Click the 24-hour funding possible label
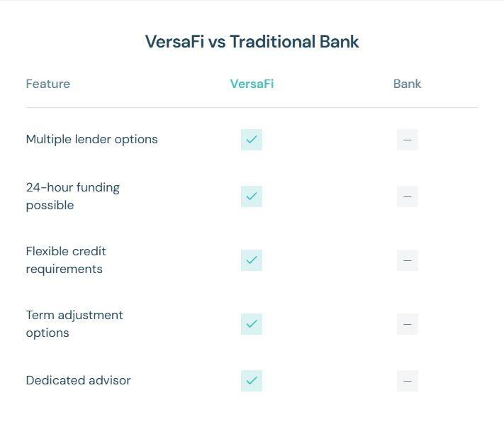Image resolution: width=504 pixels, height=422 pixels. tap(72, 196)
